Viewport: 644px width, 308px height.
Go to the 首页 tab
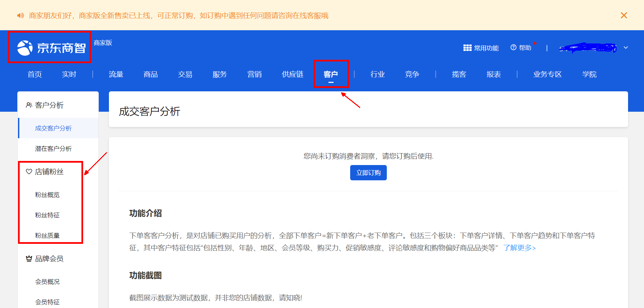35,74
